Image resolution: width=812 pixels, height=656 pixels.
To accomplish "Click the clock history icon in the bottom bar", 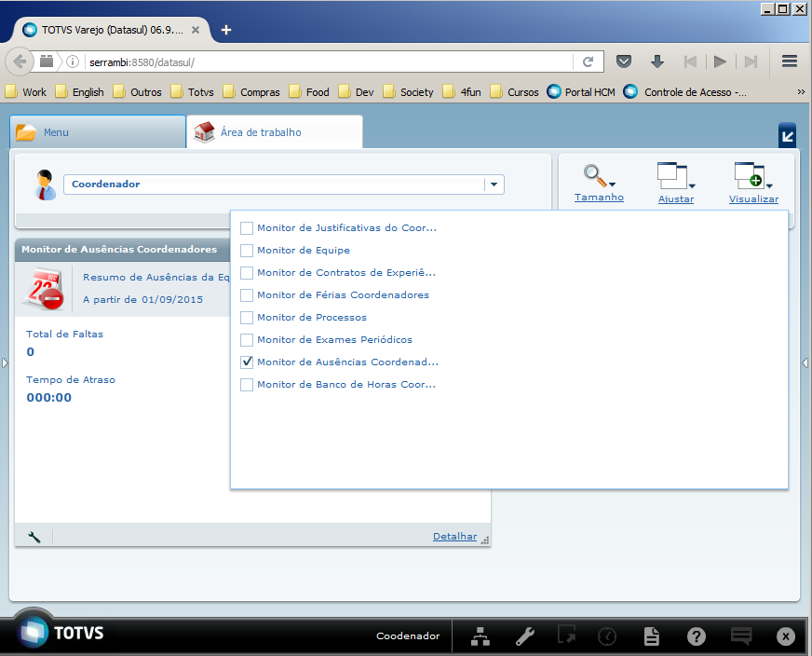I will (x=607, y=635).
